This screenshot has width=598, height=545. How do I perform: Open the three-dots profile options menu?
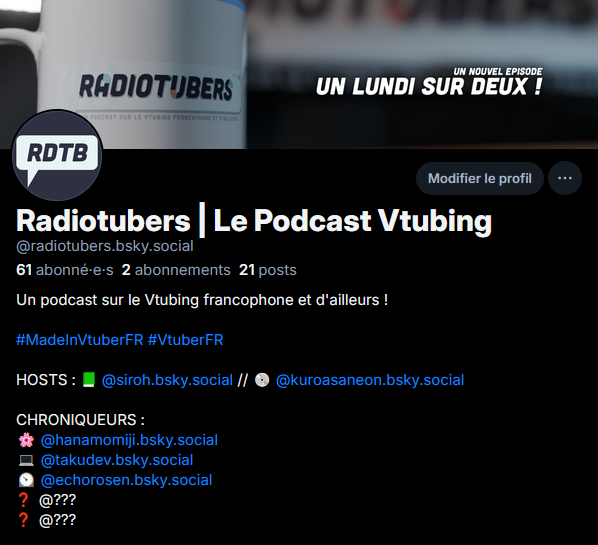[565, 178]
